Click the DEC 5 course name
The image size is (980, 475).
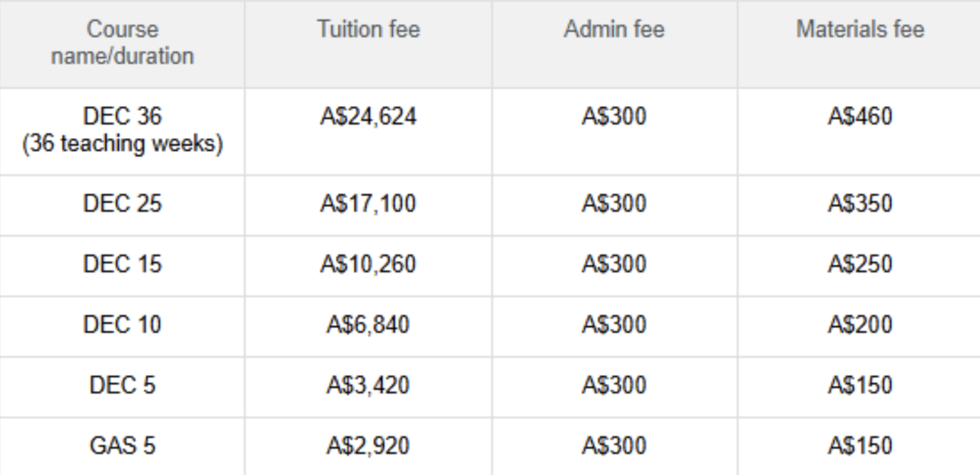[x=122, y=385]
